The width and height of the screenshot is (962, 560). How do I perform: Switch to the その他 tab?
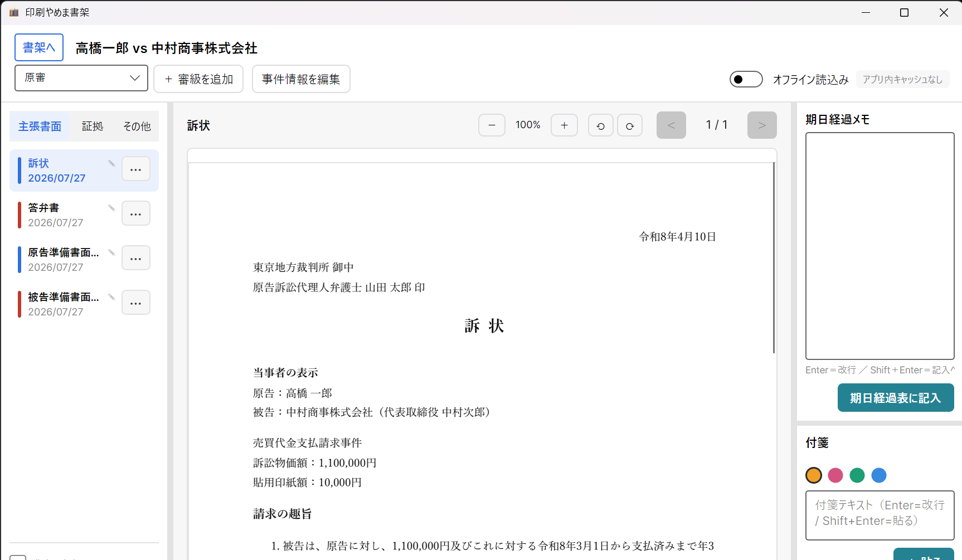[x=137, y=126]
